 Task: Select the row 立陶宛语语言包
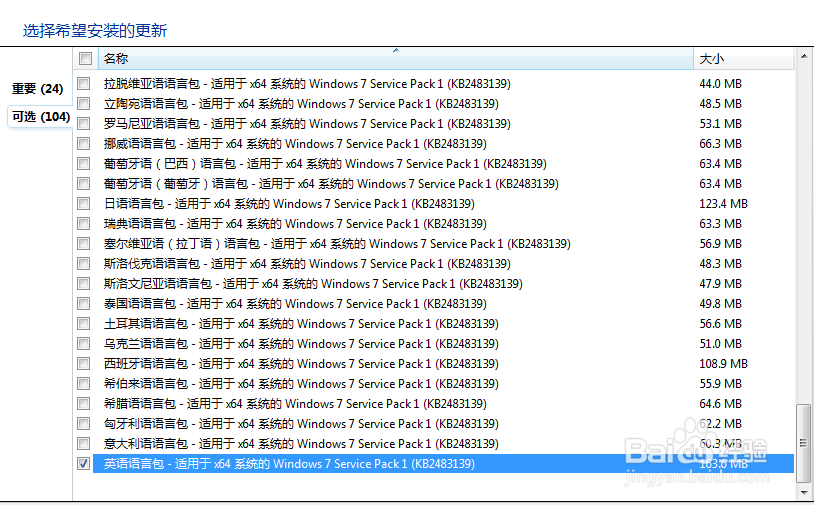click(443, 103)
